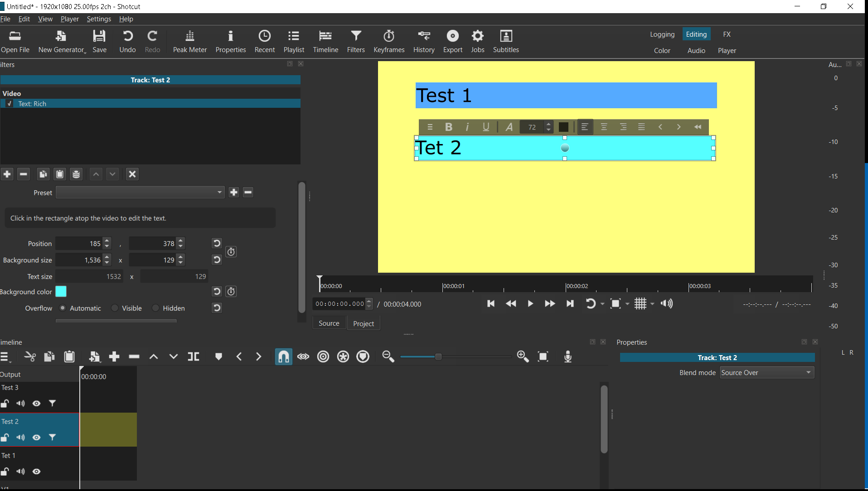Open the Keyframes panel

(x=388, y=41)
